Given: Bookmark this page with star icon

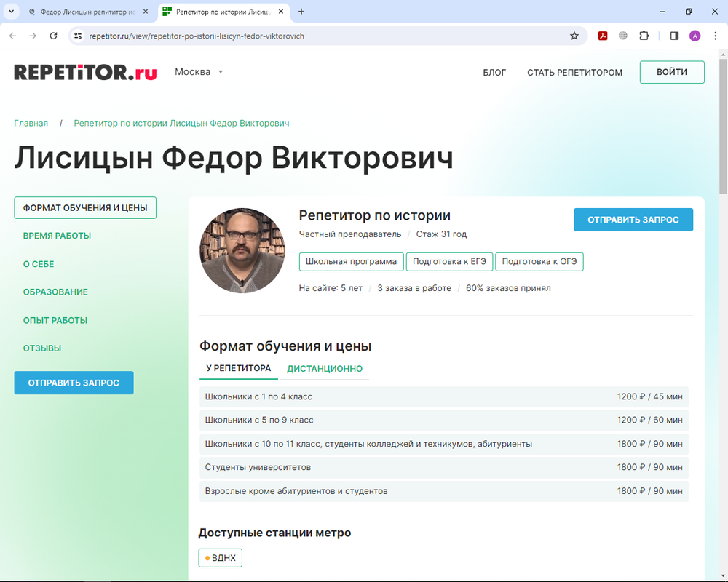Looking at the screenshot, I should point(574,36).
